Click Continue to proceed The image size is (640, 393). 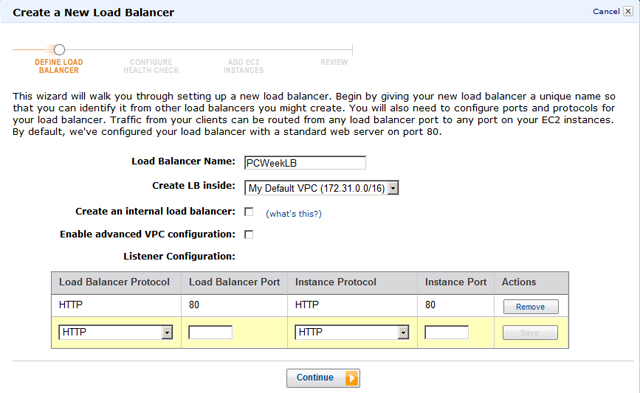pyautogui.click(x=323, y=378)
